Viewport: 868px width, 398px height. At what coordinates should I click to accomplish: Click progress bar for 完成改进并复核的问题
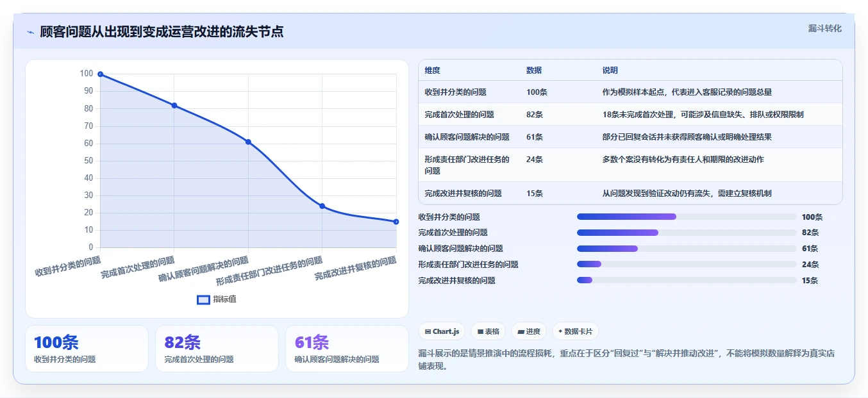tap(687, 280)
